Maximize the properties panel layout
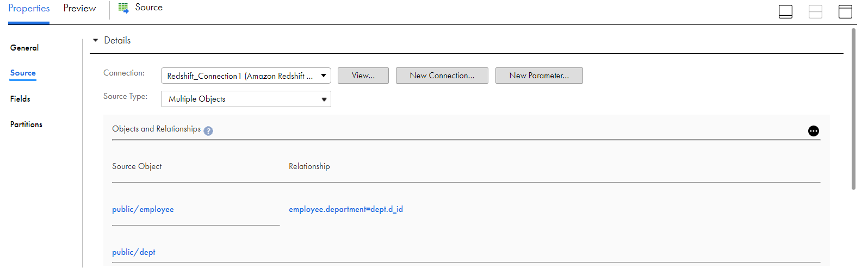Image resolution: width=868 pixels, height=275 pixels. click(845, 11)
